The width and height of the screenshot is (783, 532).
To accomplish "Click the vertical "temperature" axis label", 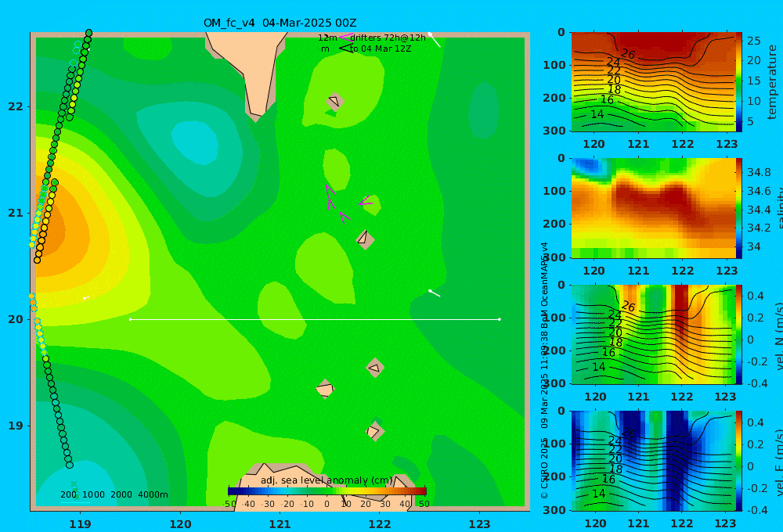I will (x=772, y=82).
